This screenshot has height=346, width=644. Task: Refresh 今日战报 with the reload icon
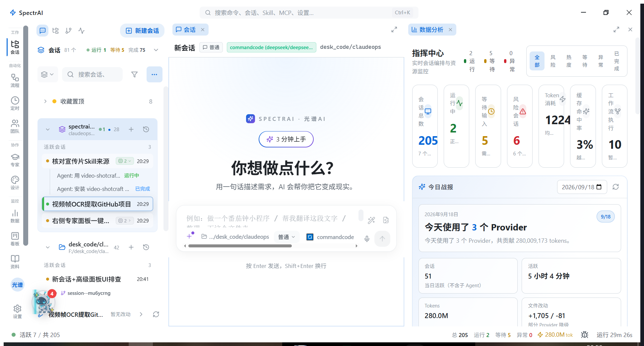[615, 187]
